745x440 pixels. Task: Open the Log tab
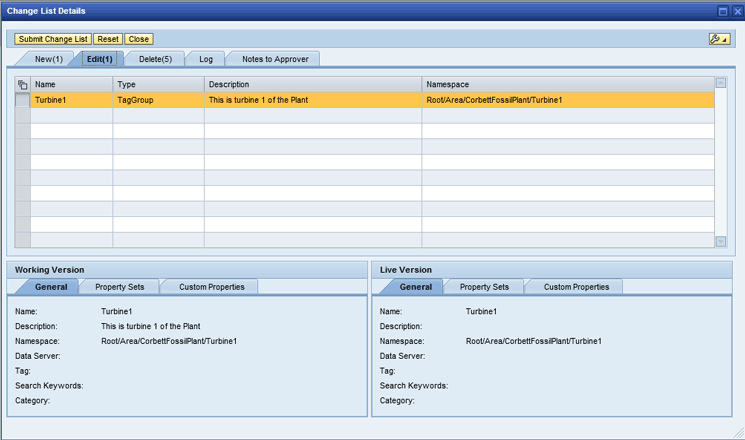point(206,59)
